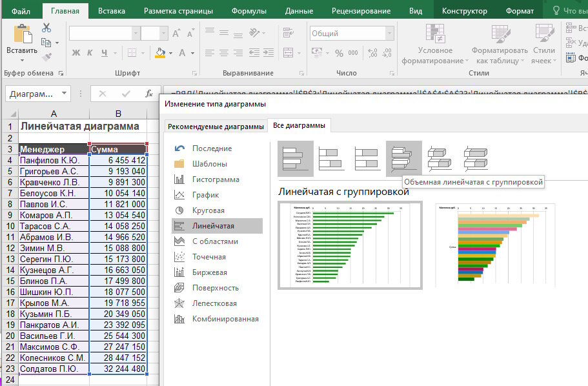Image resolution: width=588 pixels, height=386 pixels.
Task: Click the Cut scissors icon
Action: pyautogui.click(x=46, y=28)
